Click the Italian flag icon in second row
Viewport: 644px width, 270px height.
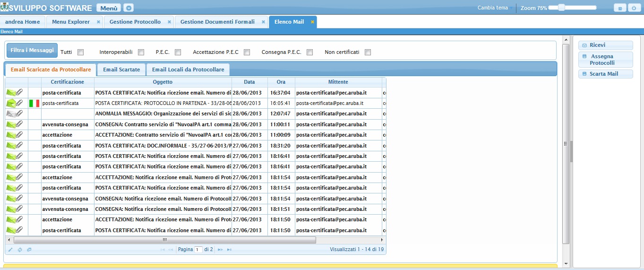[x=34, y=103]
